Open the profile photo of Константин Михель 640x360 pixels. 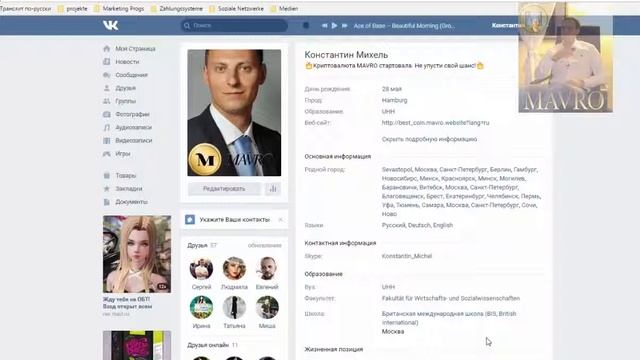click(x=234, y=113)
